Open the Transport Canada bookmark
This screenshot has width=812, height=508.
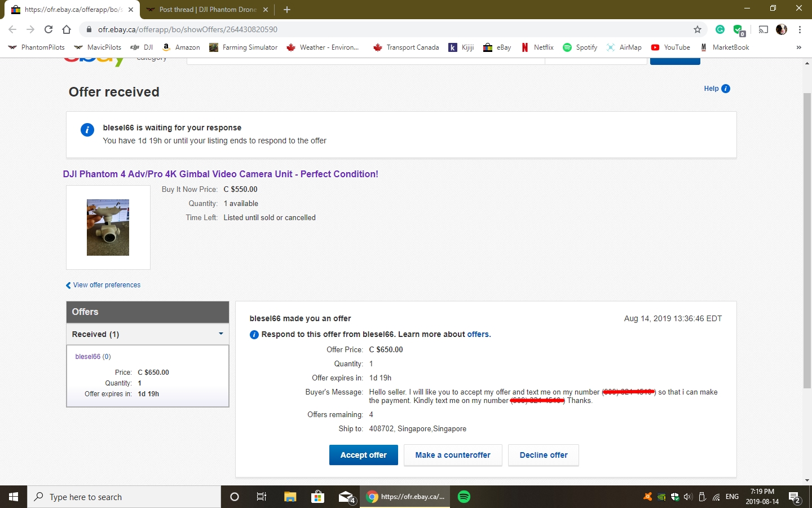[406, 47]
